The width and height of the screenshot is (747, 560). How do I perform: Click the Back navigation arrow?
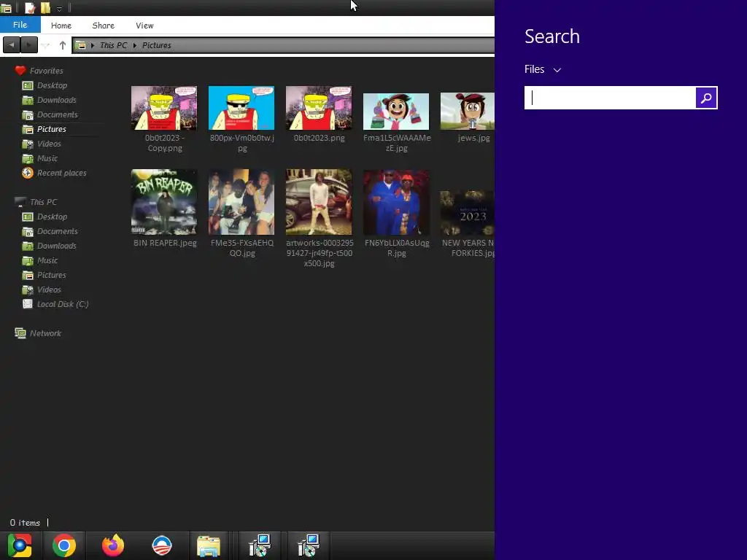(x=12, y=45)
